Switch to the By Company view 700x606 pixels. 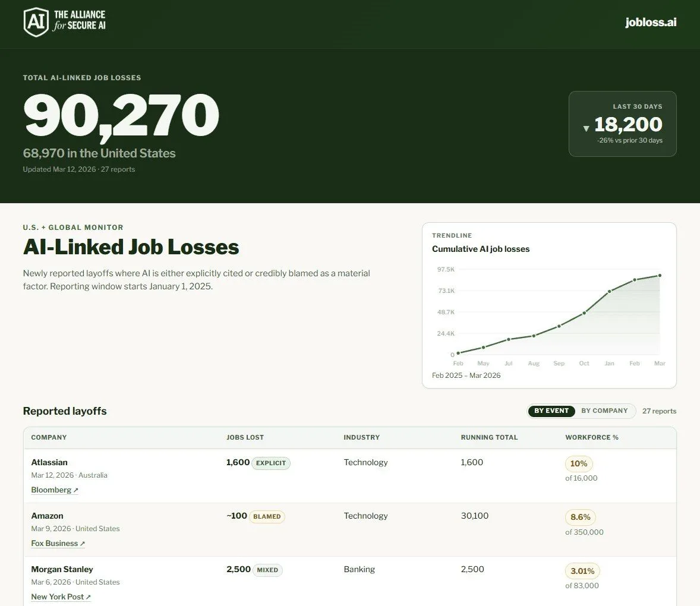pos(604,411)
